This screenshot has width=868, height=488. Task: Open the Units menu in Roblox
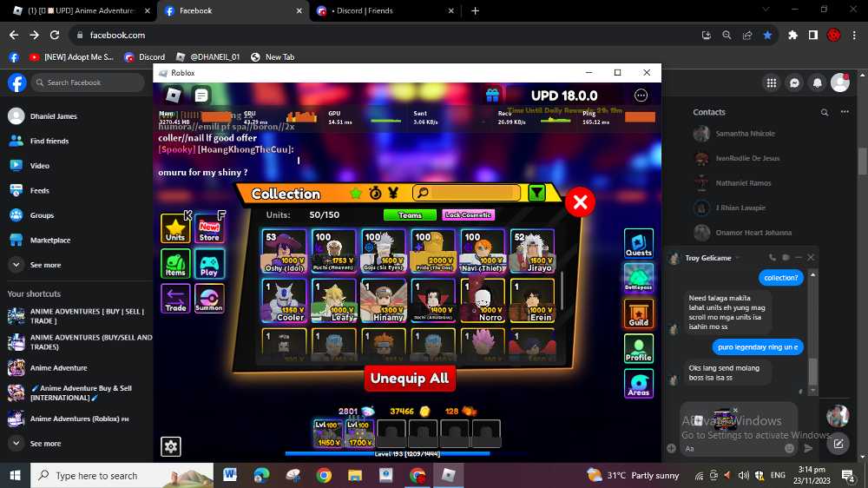point(175,228)
